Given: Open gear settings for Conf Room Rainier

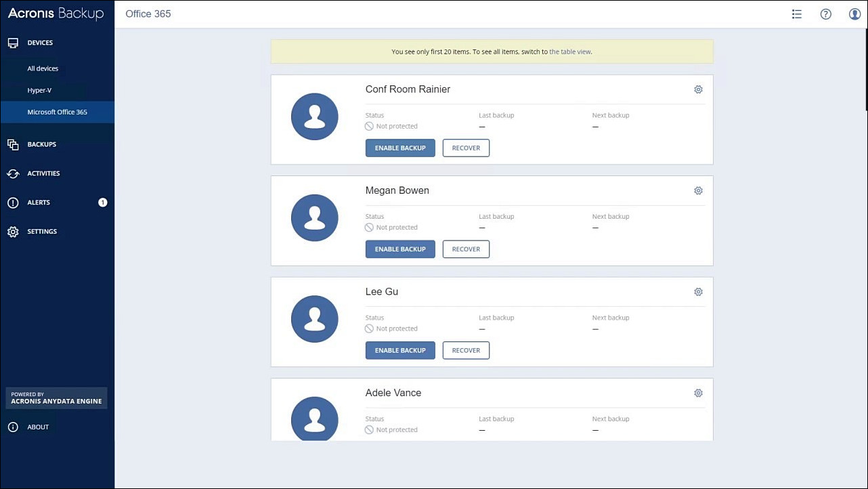Looking at the screenshot, I should click(698, 89).
